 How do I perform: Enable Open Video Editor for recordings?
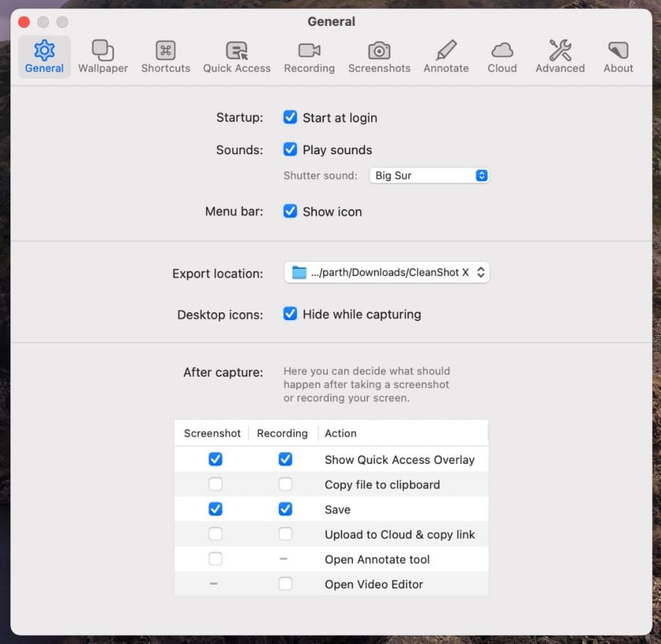point(285,584)
